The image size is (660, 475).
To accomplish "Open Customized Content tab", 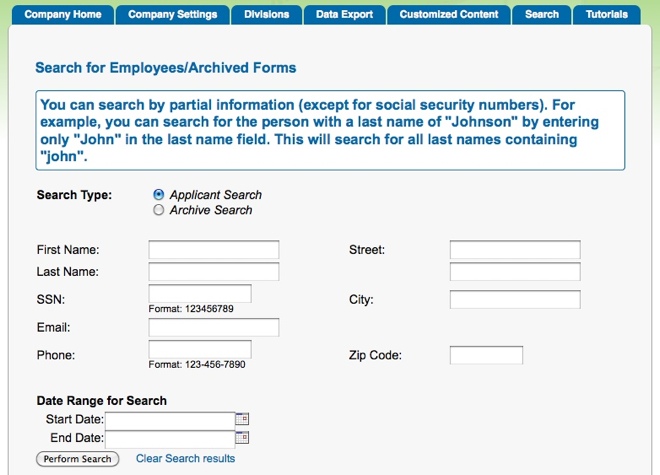I will click(x=448, y=15).
